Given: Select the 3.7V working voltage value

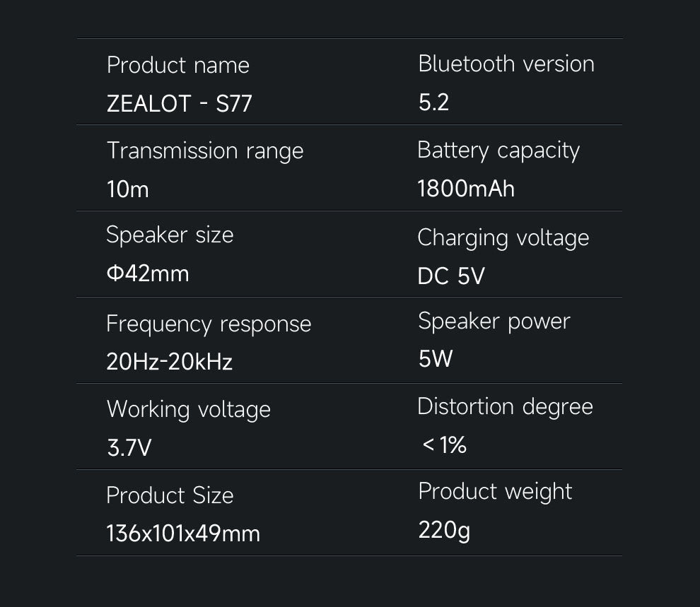Looking at the screenshot, I should point(129,448).
